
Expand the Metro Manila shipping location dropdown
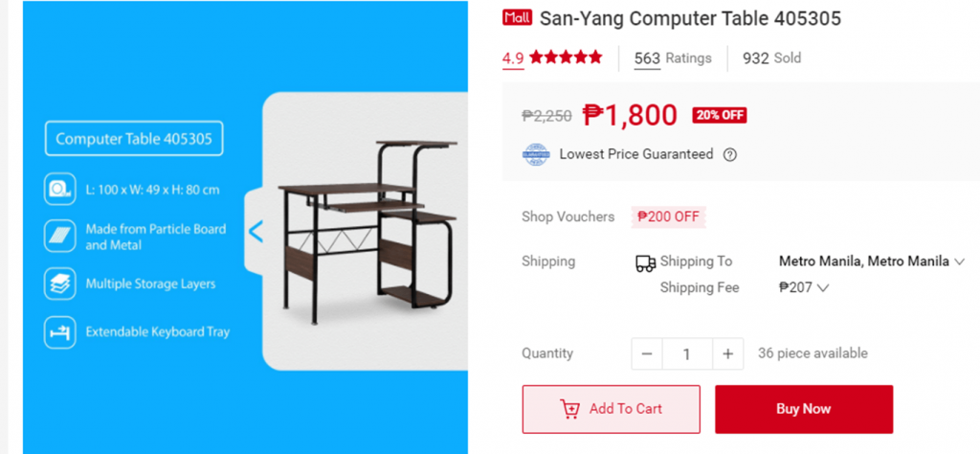[x=872, y=261]
